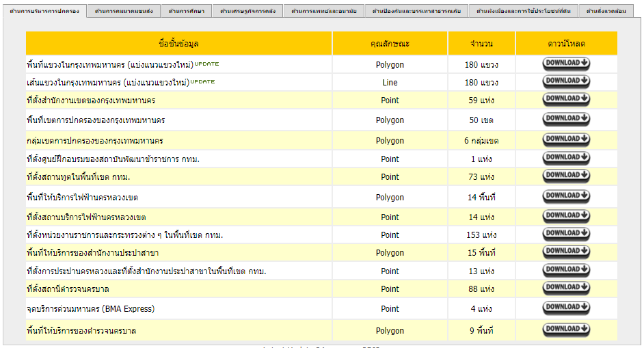Select row name ที่ตั้งสถานีตำรวจนครบาล
Screen dimensions: 644x348
[68, 289]
